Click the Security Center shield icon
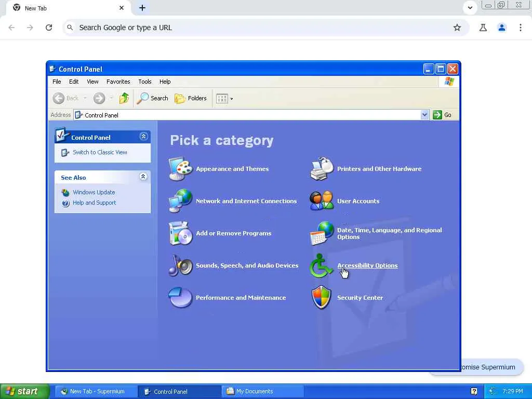The width and height of the screenshot is (532, 399). point(321,298)
